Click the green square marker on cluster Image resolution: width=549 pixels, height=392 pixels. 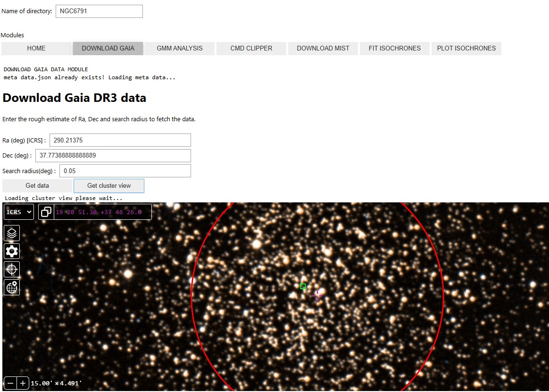click(303, 286)
